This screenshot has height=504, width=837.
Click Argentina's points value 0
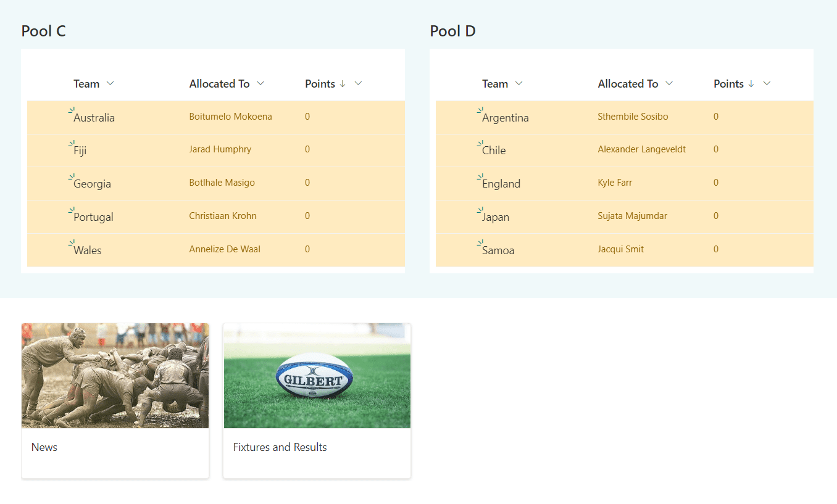point(716,117)
